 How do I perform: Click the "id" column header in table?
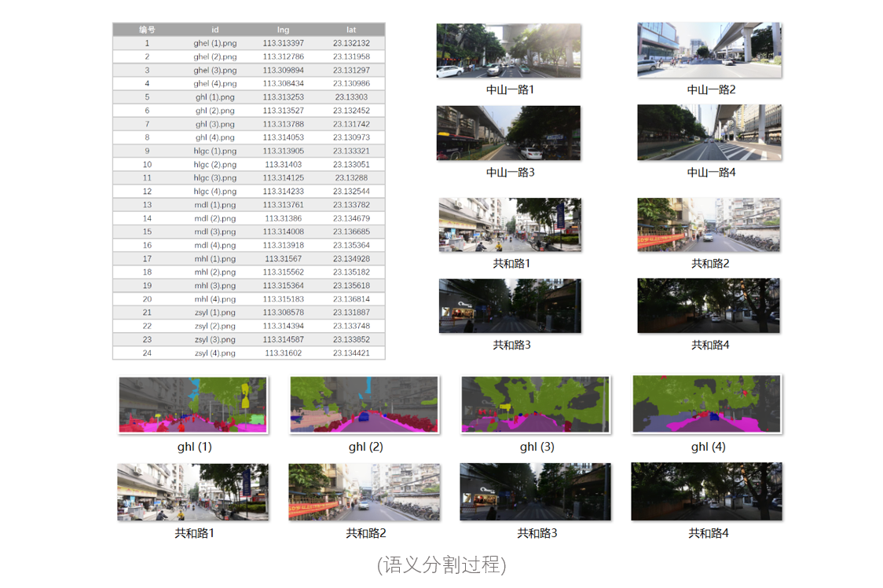(214, 30)
